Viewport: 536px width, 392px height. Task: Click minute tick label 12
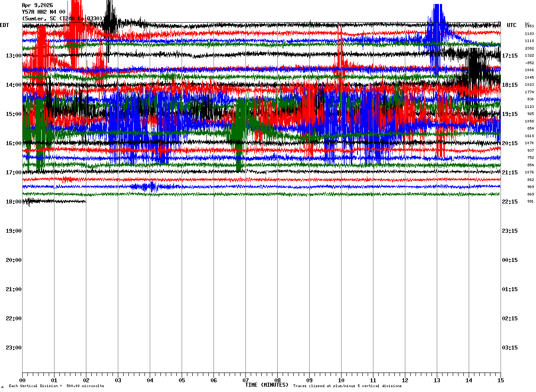[x=405, y=380]
